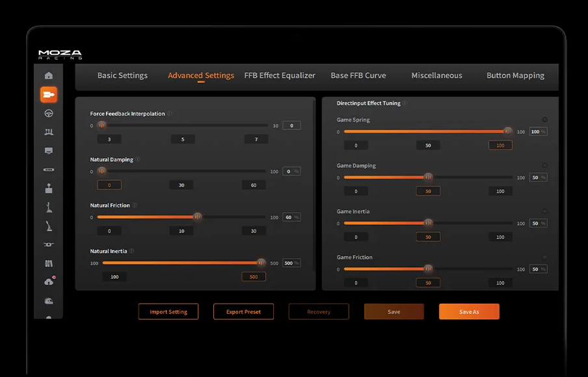This screenshot has width=588, height=377.
Task: Click the Game Spring percentage value field
Action: (537, 132)
